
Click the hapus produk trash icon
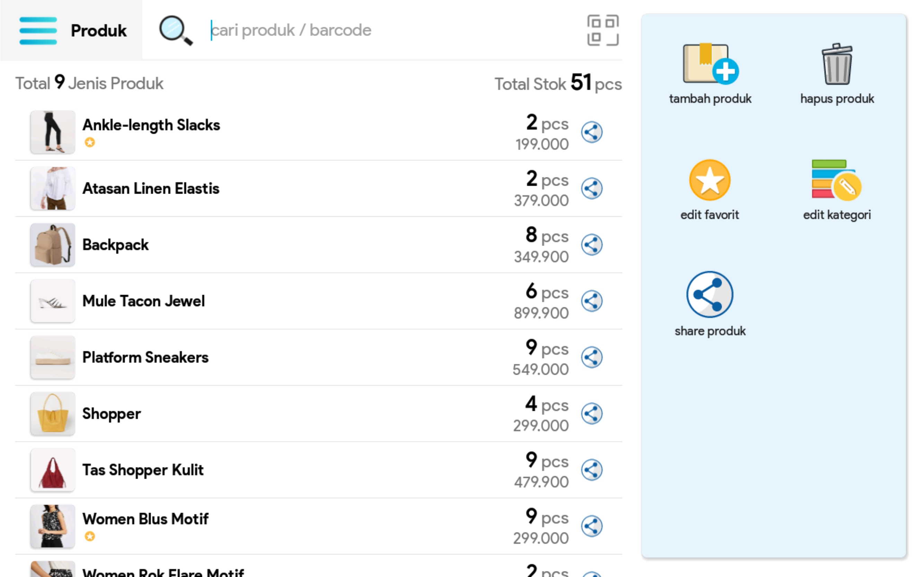837,64
